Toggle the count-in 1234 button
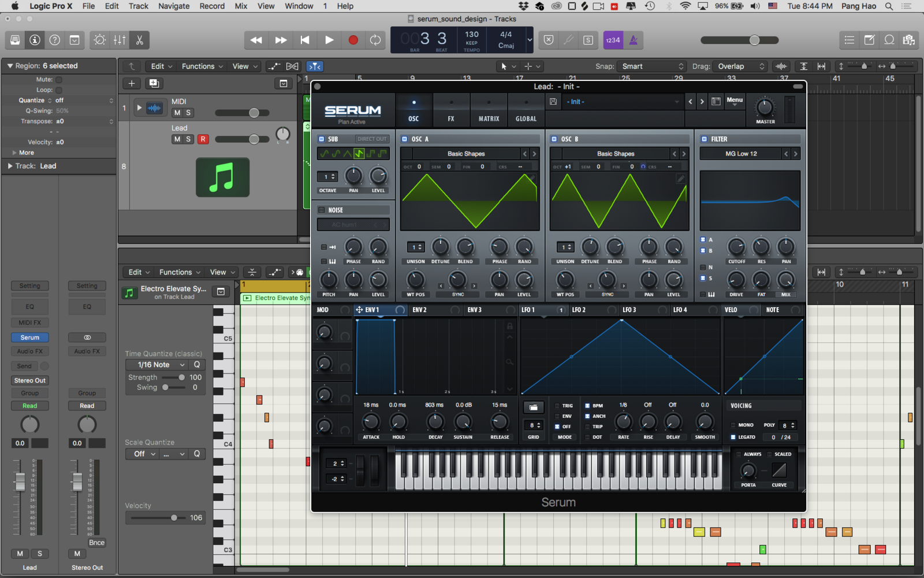Image resolution: width=924 pixels, height=578 pixels. pos(613,40)
